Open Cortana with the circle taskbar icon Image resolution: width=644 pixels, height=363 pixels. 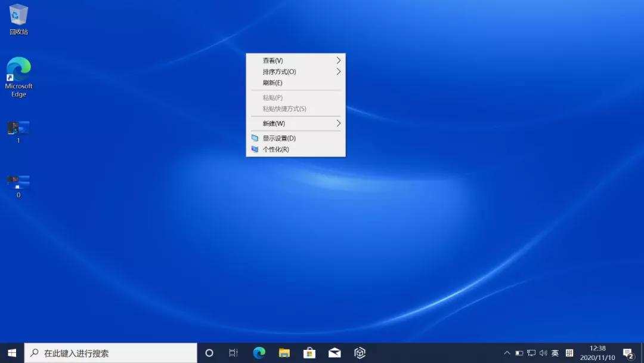(209, 352)
